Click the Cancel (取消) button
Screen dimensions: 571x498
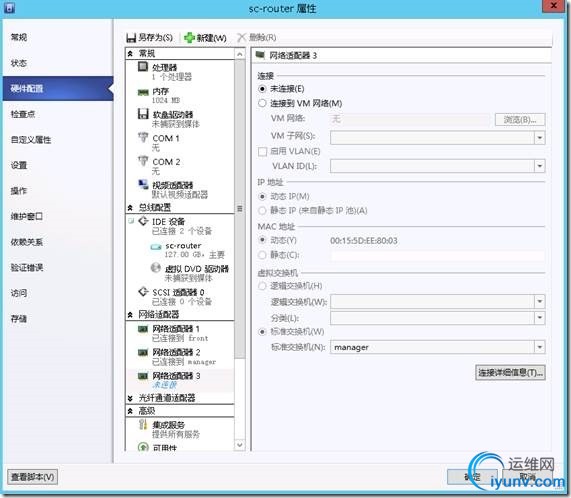[x=527, y=477]
